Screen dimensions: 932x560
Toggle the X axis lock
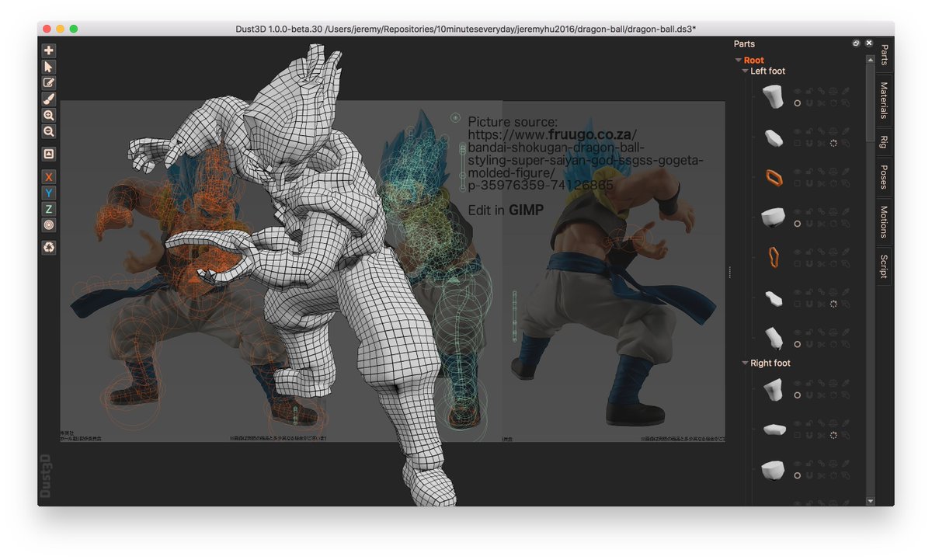49,176
